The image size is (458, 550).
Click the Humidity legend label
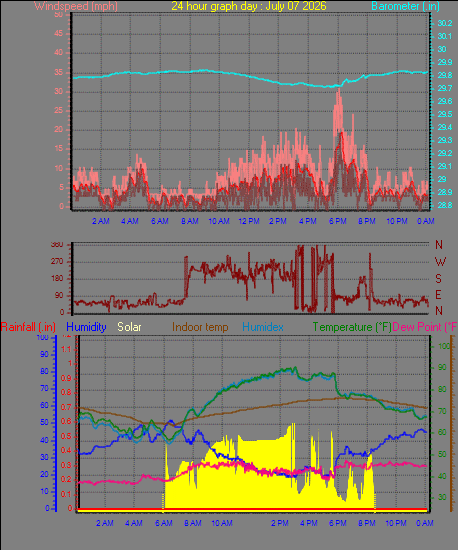point(86,327)
